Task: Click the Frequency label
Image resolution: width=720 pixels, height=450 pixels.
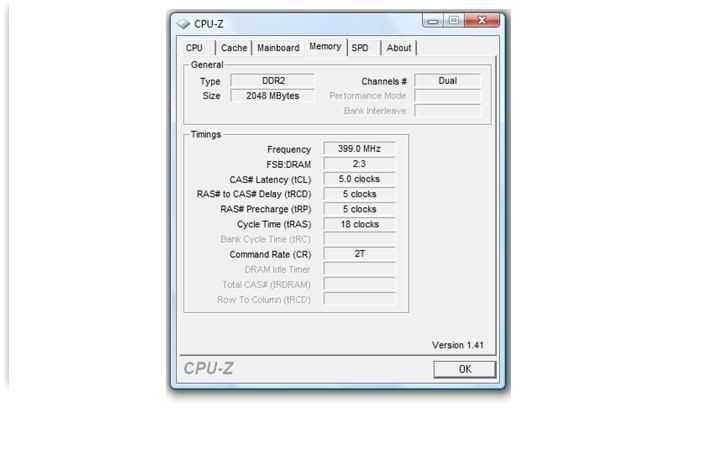Action: click(x=289, y=149)
